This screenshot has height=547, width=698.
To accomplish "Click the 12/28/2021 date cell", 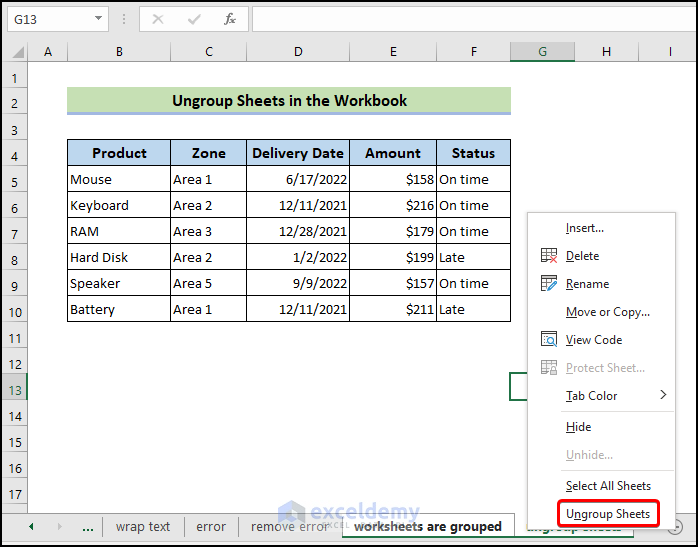I will [x=298, y=231].
